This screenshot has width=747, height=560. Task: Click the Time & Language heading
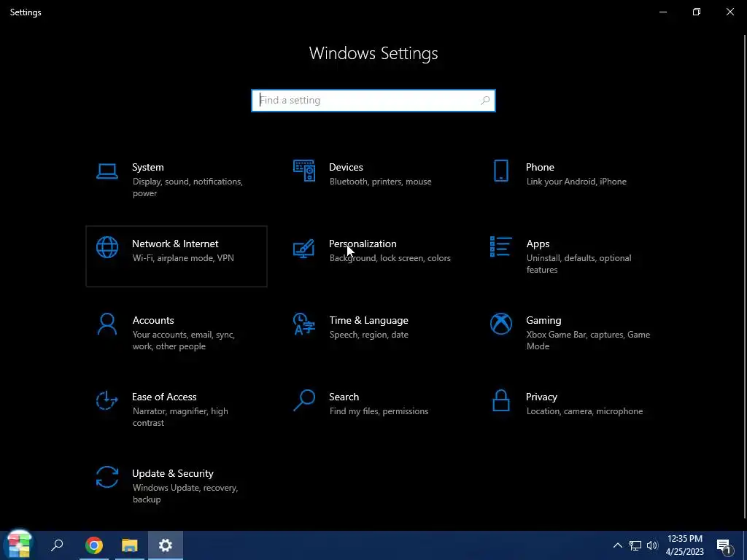coord(368,321)
